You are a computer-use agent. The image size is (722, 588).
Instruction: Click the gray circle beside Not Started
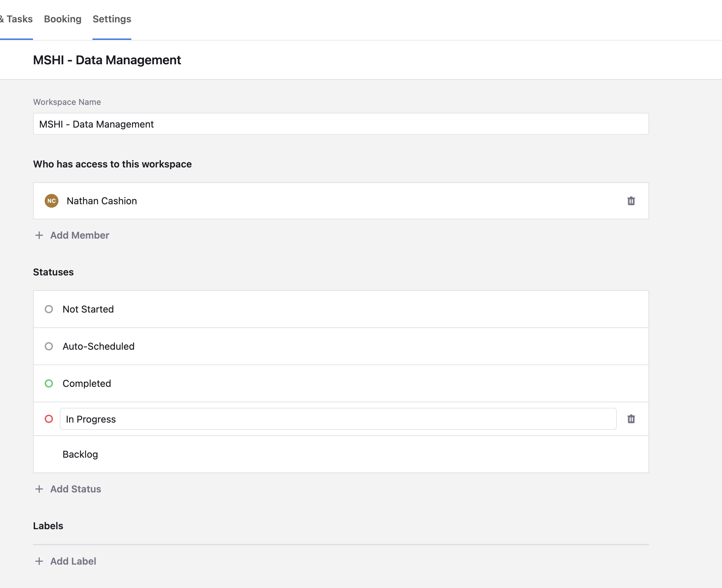(49, 309)
